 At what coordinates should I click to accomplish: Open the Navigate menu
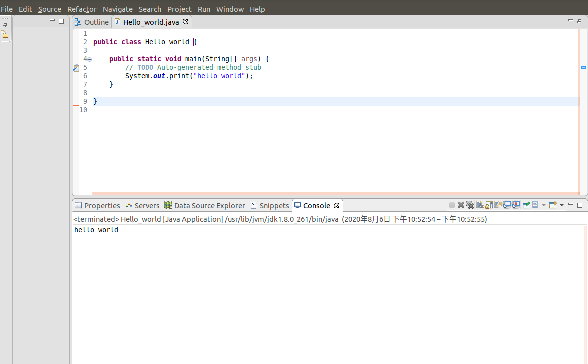tap(117, 9)
